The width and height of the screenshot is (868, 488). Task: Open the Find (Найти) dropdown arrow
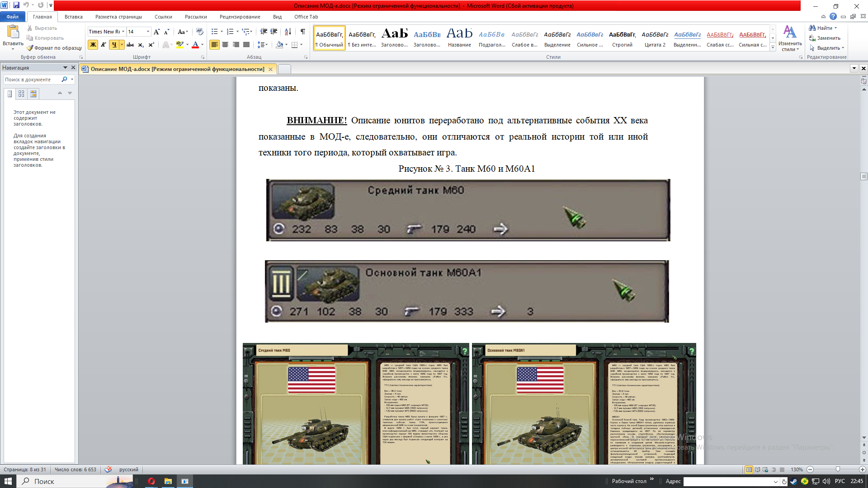[835, 28]
